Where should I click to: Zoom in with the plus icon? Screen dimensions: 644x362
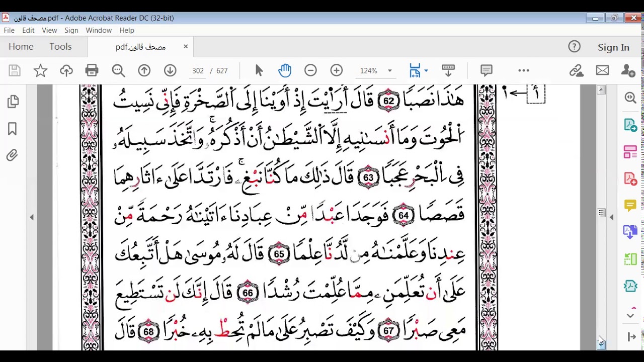click(337, 71)
